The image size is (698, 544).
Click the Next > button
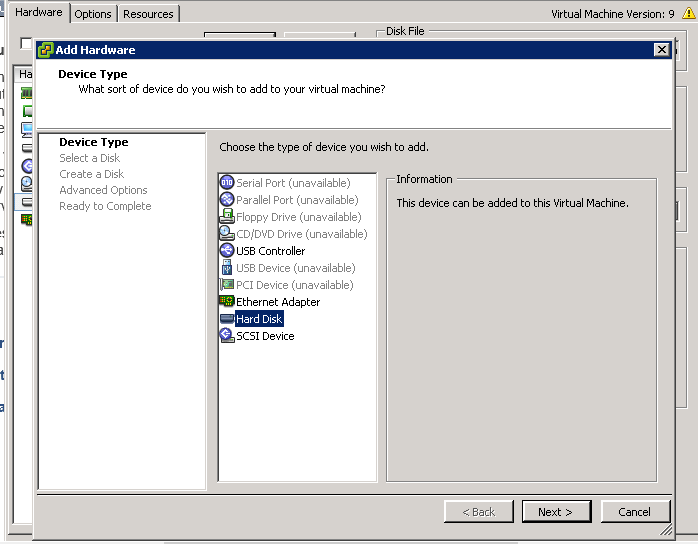pos(556,512)
